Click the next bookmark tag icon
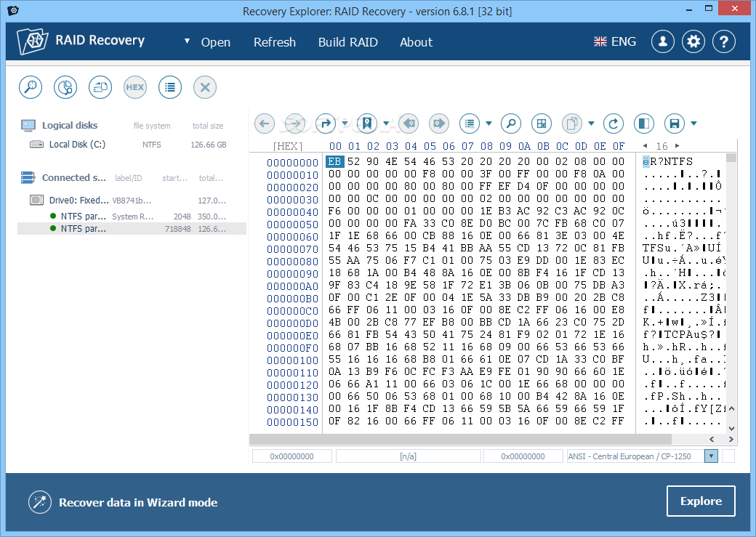 439,124
